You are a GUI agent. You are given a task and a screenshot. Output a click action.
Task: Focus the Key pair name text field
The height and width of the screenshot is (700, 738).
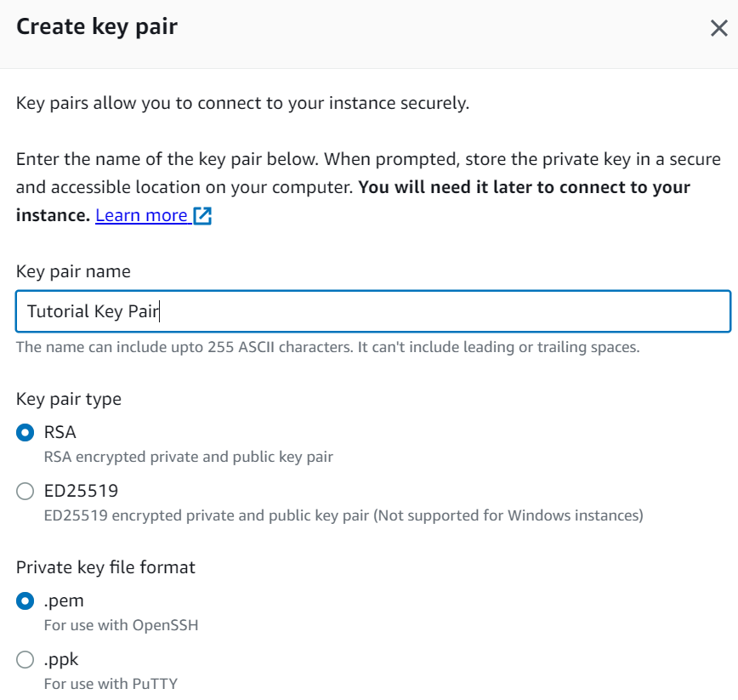tap(372, 311)
